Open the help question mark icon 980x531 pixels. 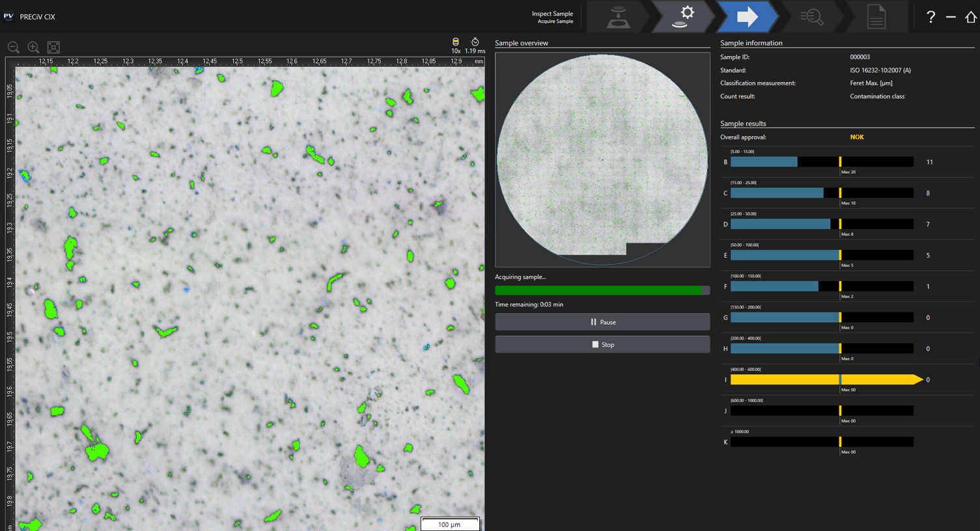pos(931,17)
